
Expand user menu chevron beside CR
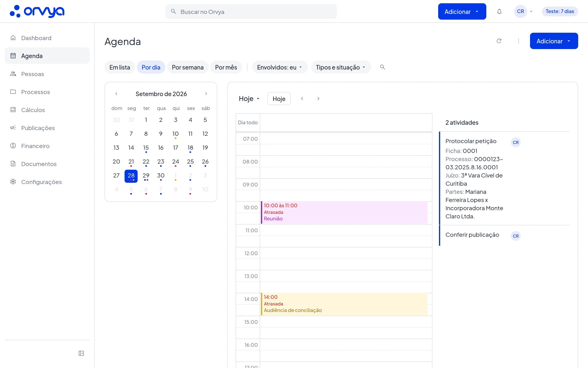click(x=531, y=11)
